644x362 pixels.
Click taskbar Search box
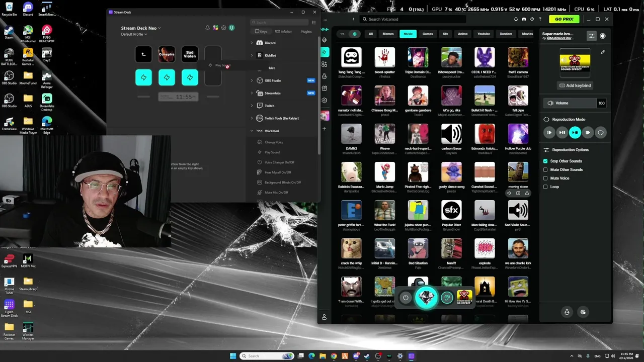[267, 356]
